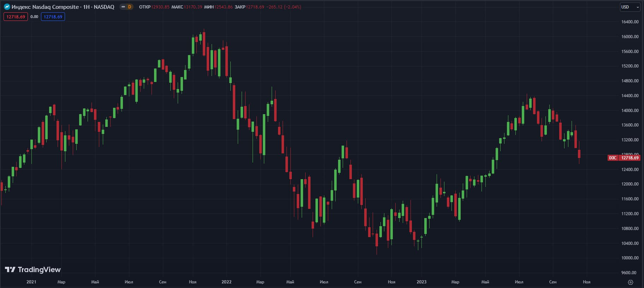The image size is (644, 288).
Task: Click the change value −265.12 (−2.04%)
Action: 284,7
